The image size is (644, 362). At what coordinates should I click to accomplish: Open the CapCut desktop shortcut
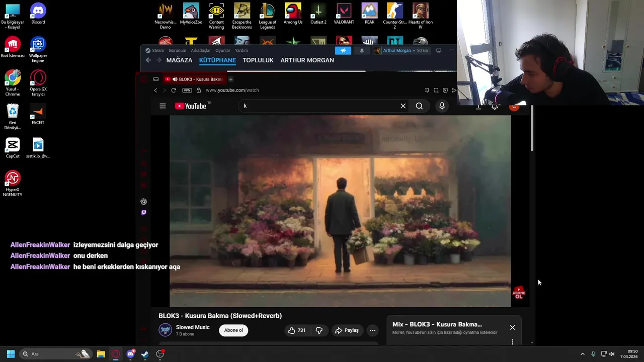click(13, 148)
